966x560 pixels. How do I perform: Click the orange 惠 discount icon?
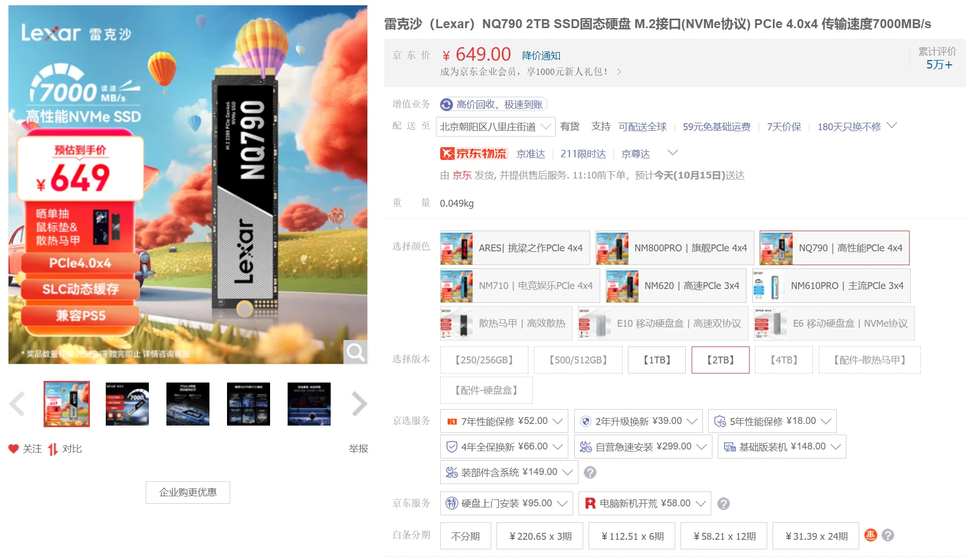click(870, 535)
